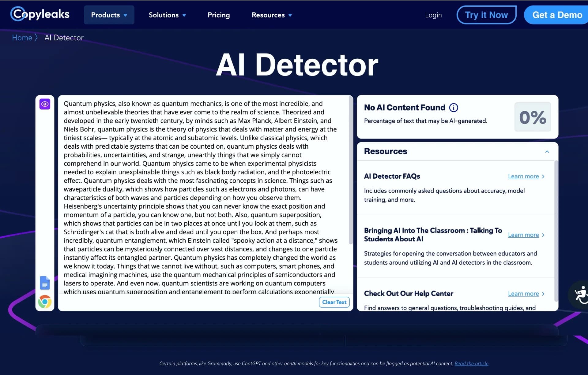Click the Login menu item
The height and width of the screenshot is (375, 588).
click(x=433, y=15)
